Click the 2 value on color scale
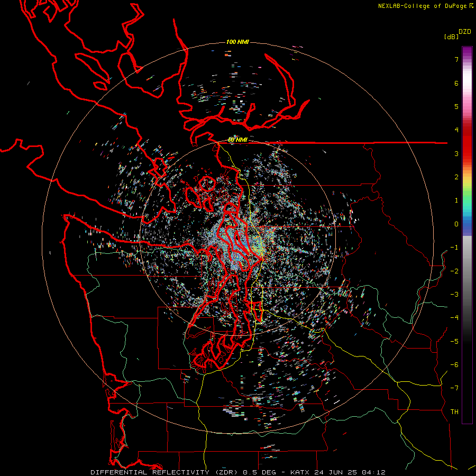 (456, 177)
